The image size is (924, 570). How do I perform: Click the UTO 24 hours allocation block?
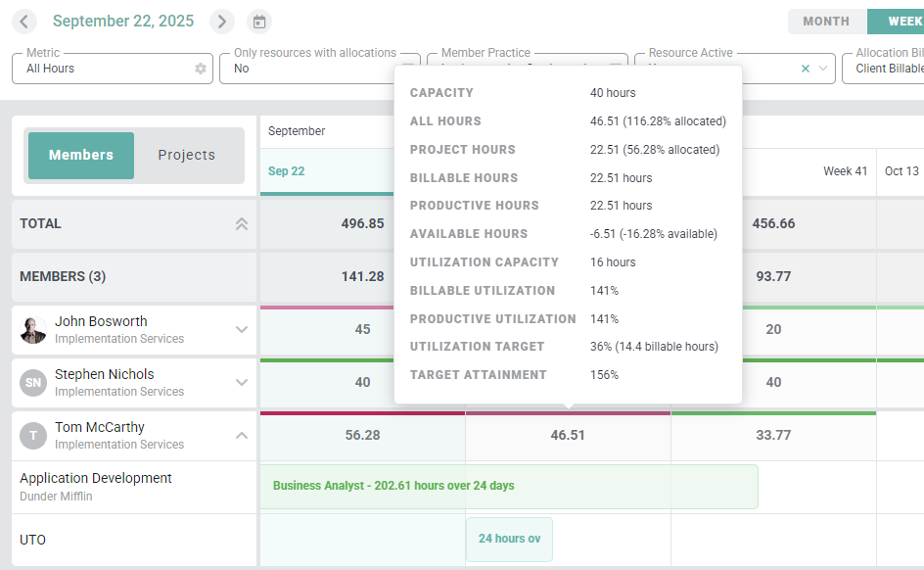509,539
